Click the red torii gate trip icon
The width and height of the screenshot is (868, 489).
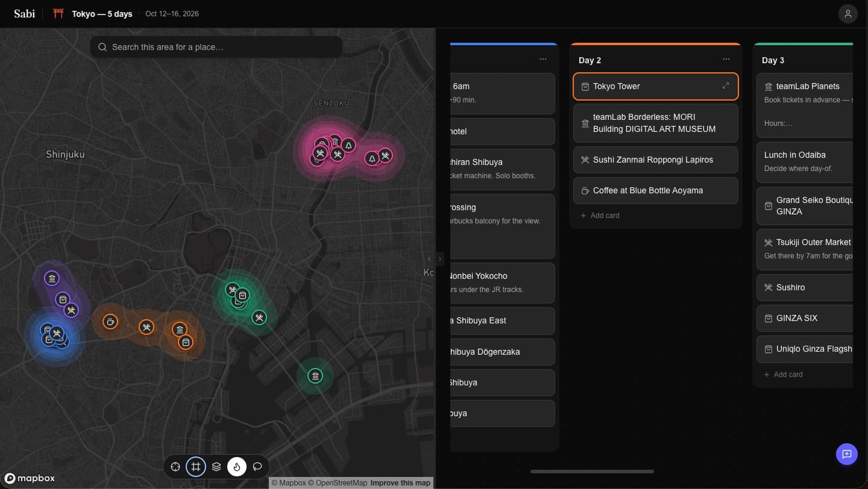(x=58, y=13)
